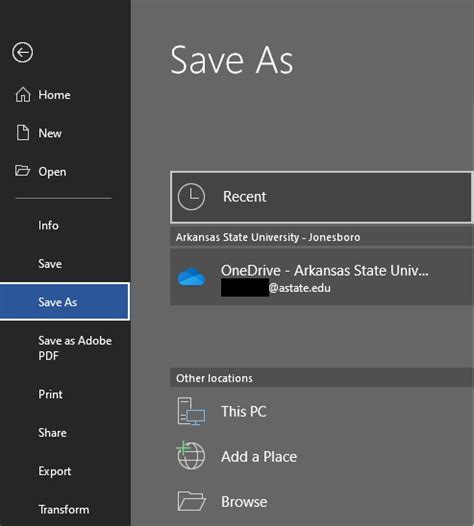Click the Open folder icon in sidebar
Image resolution: width=474 pixels, height=526 pixels.
pyautogui.click(x=22, y=170)
